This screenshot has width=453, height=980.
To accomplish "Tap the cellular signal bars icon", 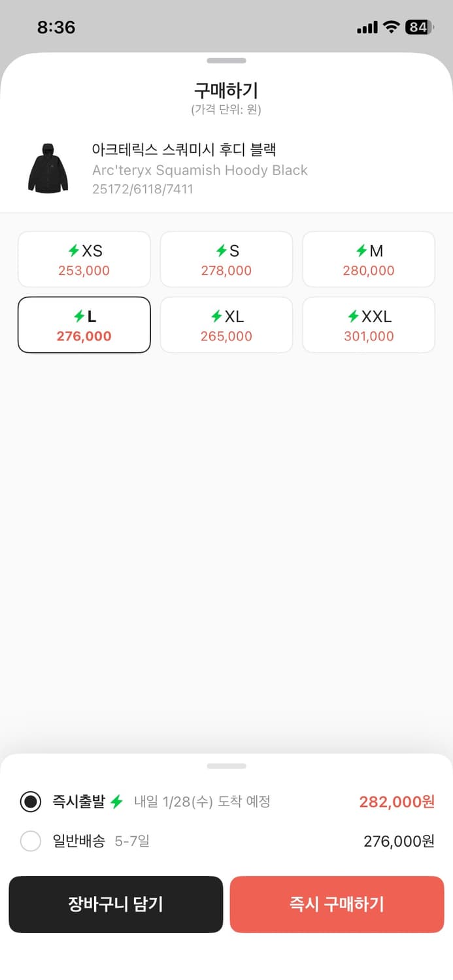I will coord(367,27).
